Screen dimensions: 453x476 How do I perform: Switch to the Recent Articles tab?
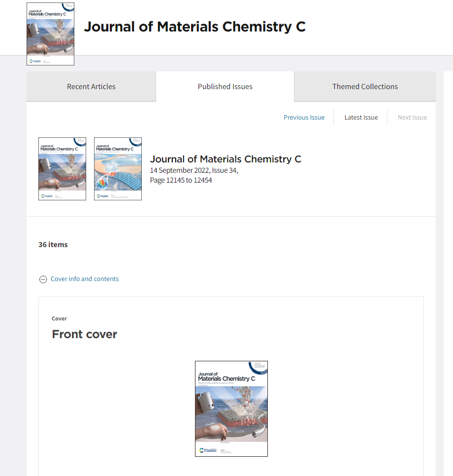pyautogui.click(x=91, y=87)
